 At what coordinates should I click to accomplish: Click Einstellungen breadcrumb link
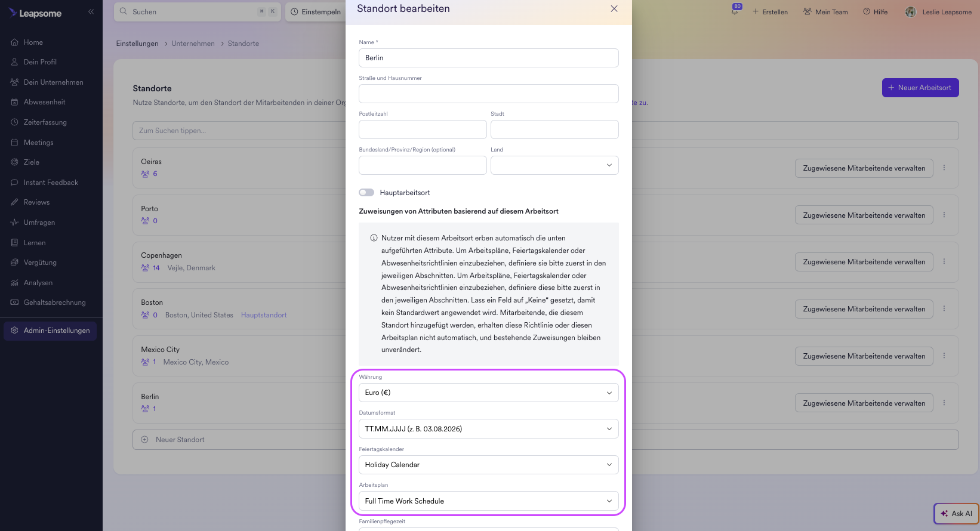pyautogui.click(x=137, y=44)
